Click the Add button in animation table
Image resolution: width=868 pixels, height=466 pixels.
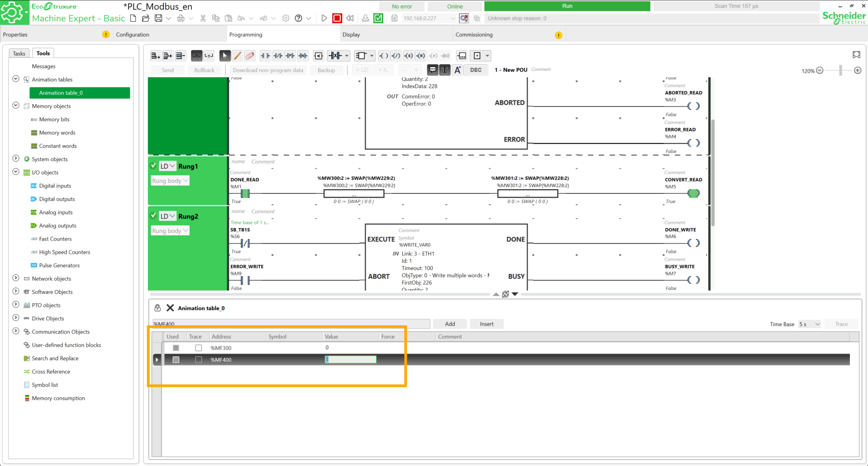point(450,324)
